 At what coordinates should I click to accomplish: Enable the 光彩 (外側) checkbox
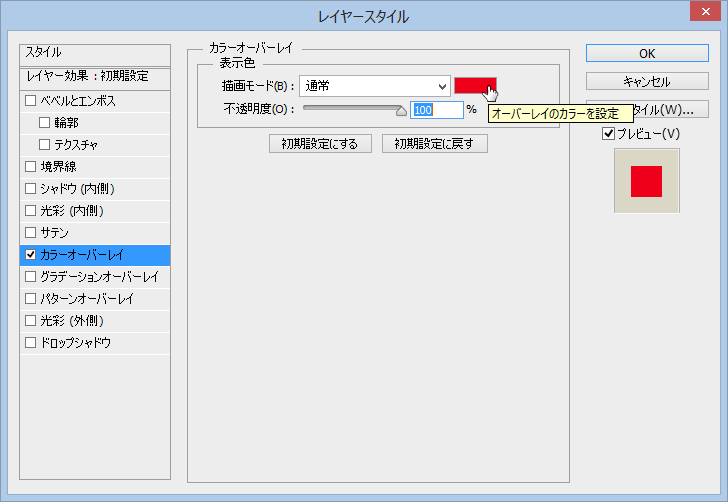30,321
